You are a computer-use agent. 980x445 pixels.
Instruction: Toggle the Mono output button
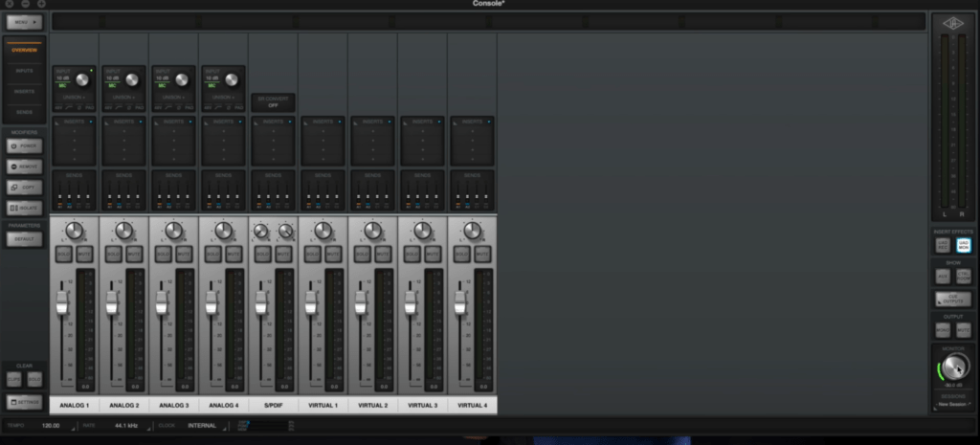[x=943, y=329]
